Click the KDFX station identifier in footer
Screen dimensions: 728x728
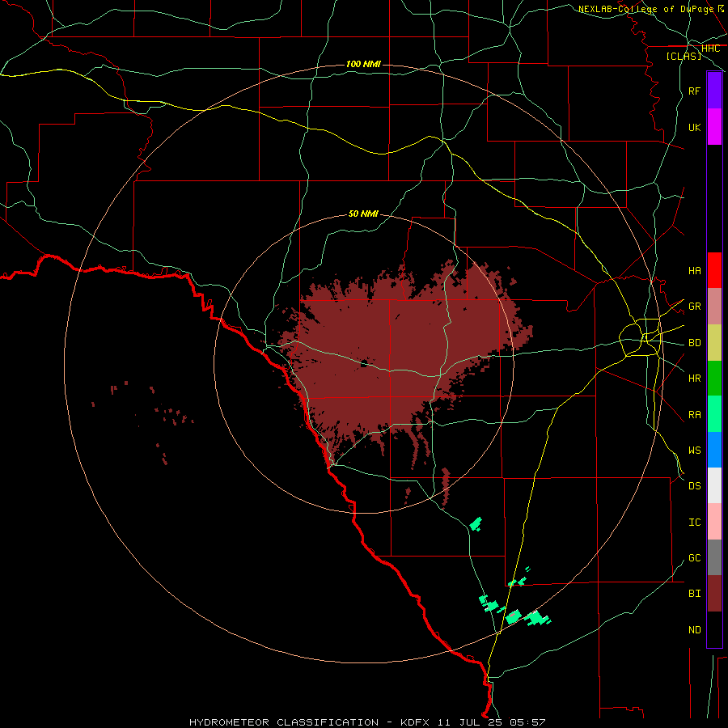click(x=415, y=722)
